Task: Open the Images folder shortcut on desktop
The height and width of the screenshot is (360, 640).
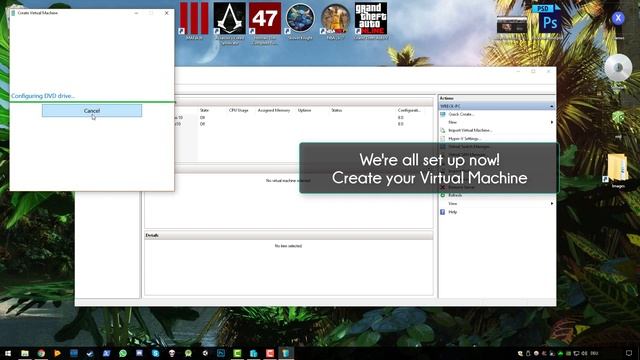Action: click(617, 170)
